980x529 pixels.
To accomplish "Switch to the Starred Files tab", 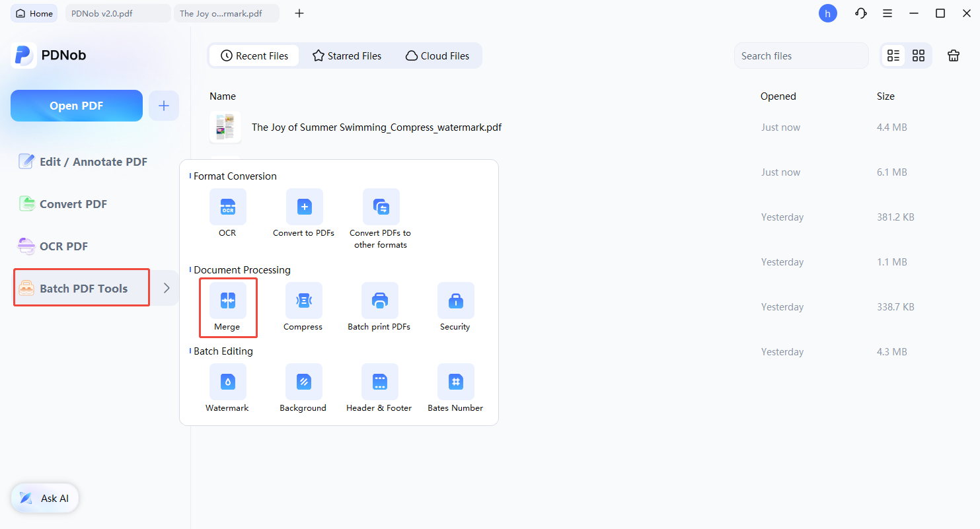I will click(347, 56).
